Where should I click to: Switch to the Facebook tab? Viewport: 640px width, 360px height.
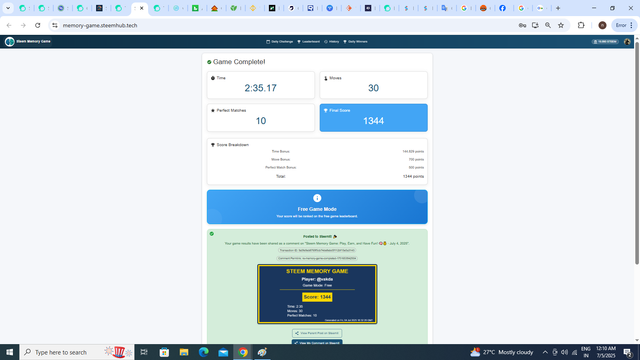[x=502, y=8]
